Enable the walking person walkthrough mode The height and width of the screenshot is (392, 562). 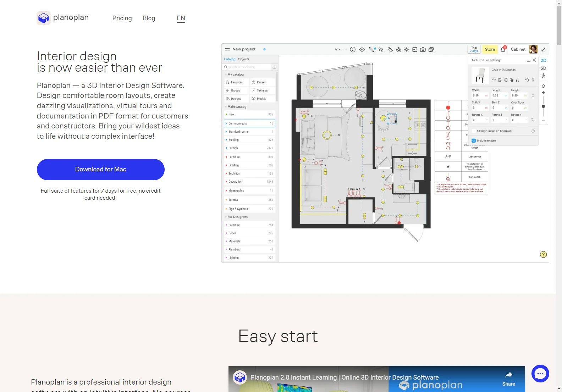(543, 76)
